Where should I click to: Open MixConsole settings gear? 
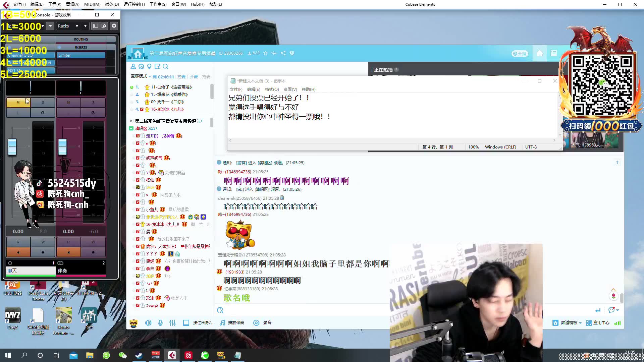[x=114, y=26]
